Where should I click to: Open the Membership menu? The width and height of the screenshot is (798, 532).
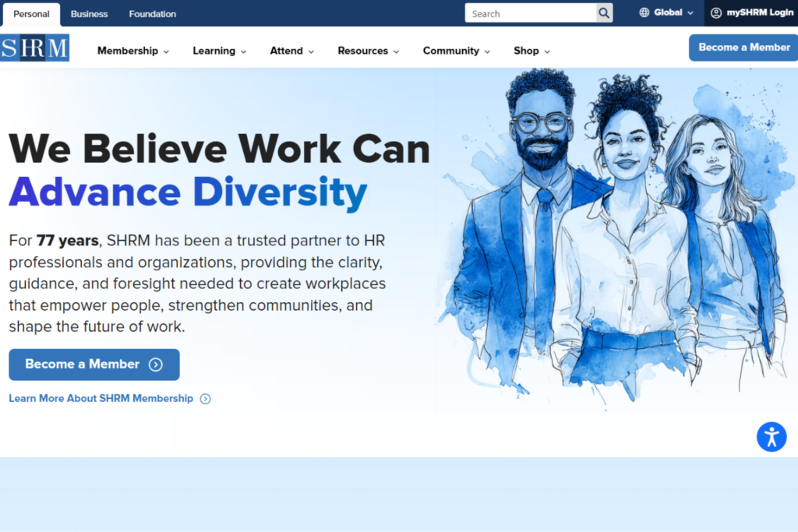[x=133, y=51]
